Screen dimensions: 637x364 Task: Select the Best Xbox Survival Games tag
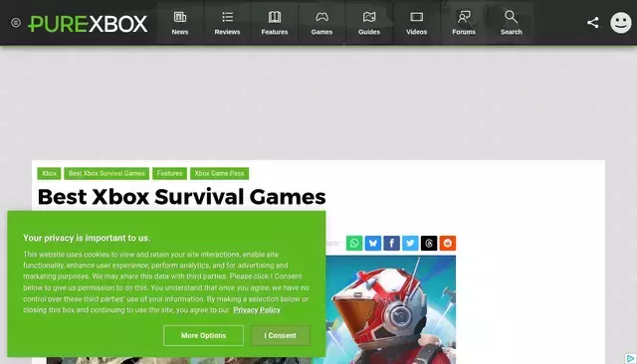tap(106, 173)
